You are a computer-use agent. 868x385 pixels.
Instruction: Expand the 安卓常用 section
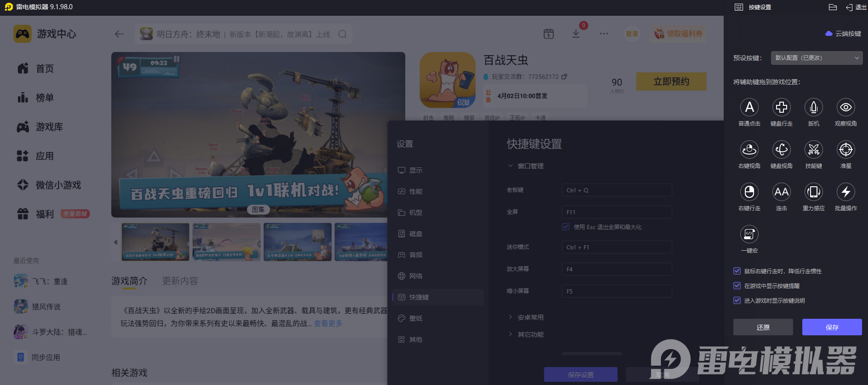coord(526,317)
